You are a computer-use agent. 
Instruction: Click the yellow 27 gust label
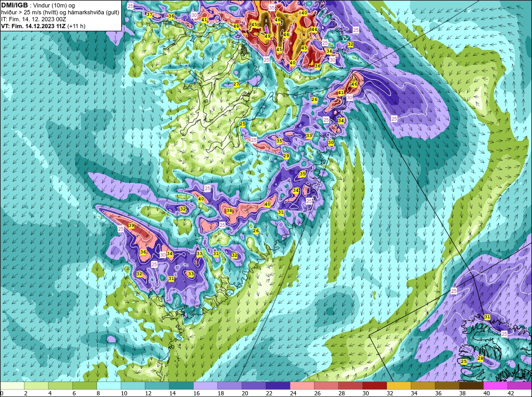pos(236,84)
